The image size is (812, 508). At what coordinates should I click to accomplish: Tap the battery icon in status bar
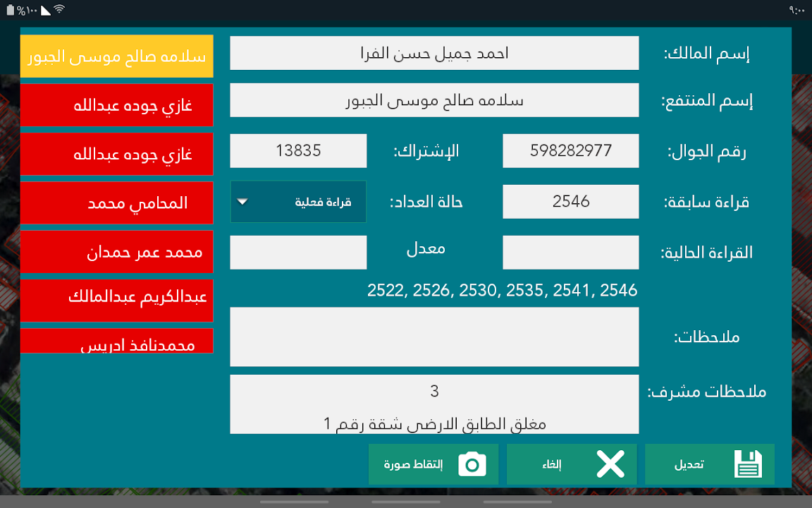[8, 10]
